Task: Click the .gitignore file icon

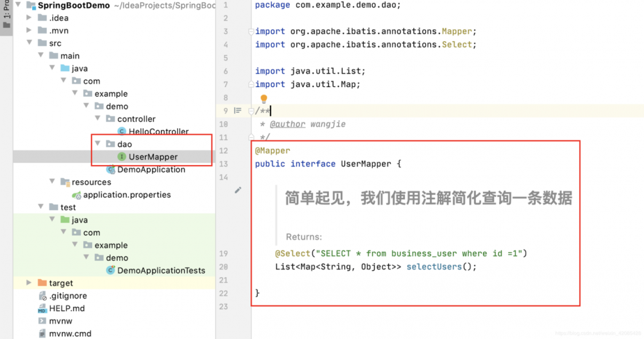Action: coord(43,295)
